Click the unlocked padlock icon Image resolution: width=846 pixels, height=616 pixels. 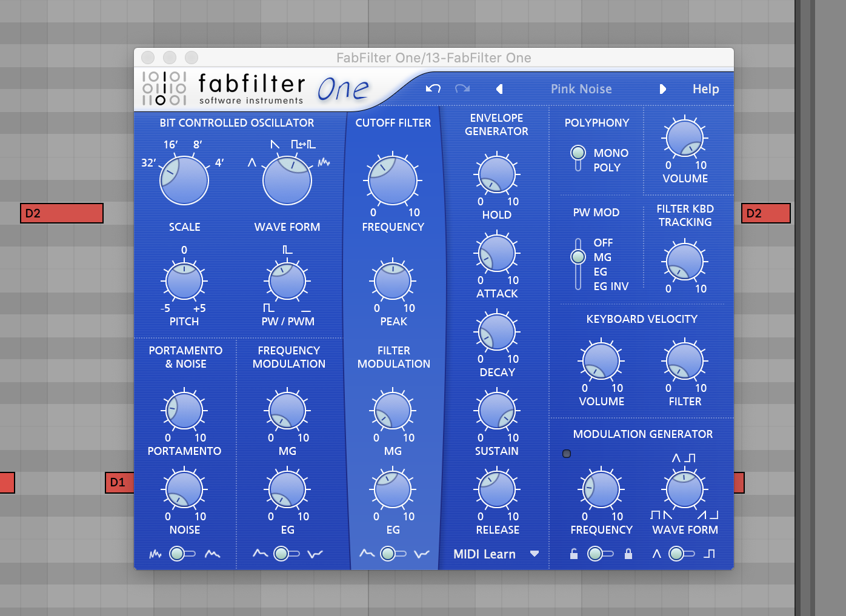point(574,554)
